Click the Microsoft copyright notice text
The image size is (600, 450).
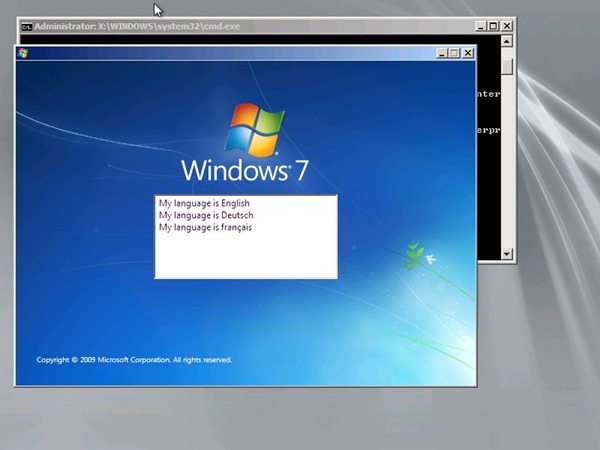(134, 360)
